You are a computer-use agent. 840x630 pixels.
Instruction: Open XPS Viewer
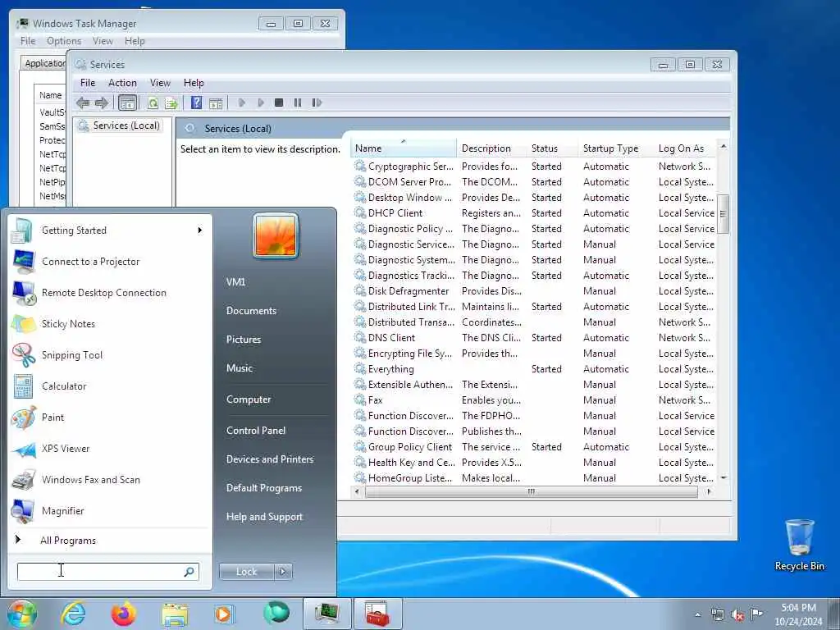[110, 449]
